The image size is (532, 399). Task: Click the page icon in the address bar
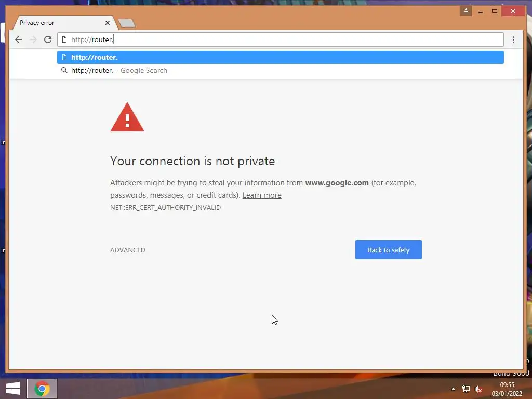point(64,39)
